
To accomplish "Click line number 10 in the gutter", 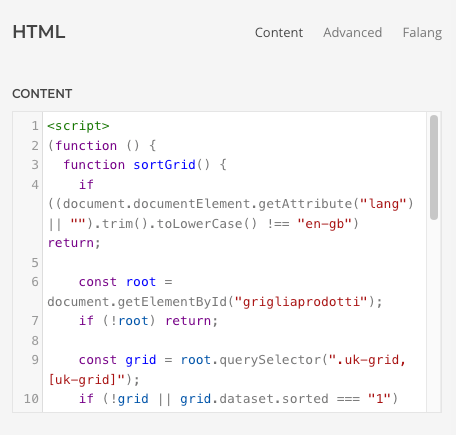I will 31,399.
